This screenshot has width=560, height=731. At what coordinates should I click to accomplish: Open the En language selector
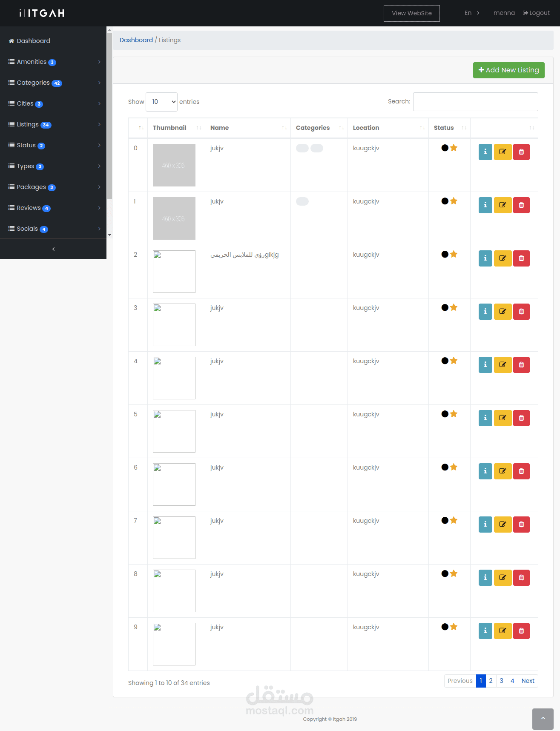(472, 13)
